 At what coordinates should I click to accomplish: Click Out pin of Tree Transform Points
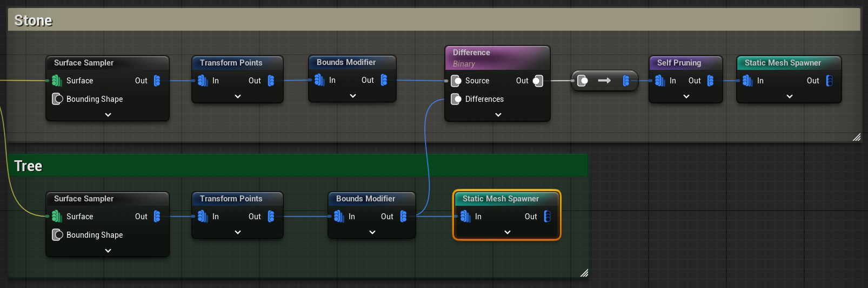coord(271,217)
